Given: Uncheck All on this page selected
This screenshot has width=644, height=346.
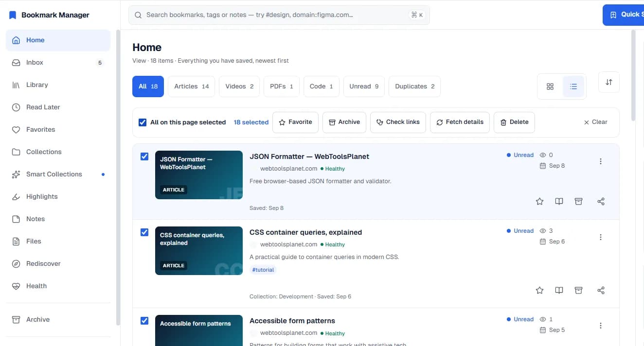Looking at the screenshot, I should tap(143, 122).
